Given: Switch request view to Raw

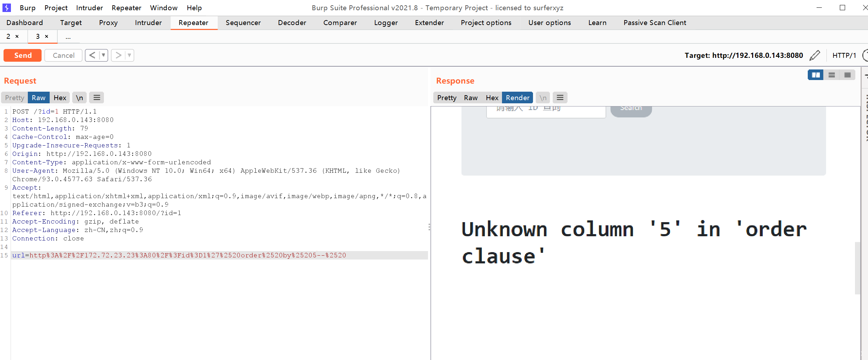Looking at the screenshot, I should [x=39, y=98].
